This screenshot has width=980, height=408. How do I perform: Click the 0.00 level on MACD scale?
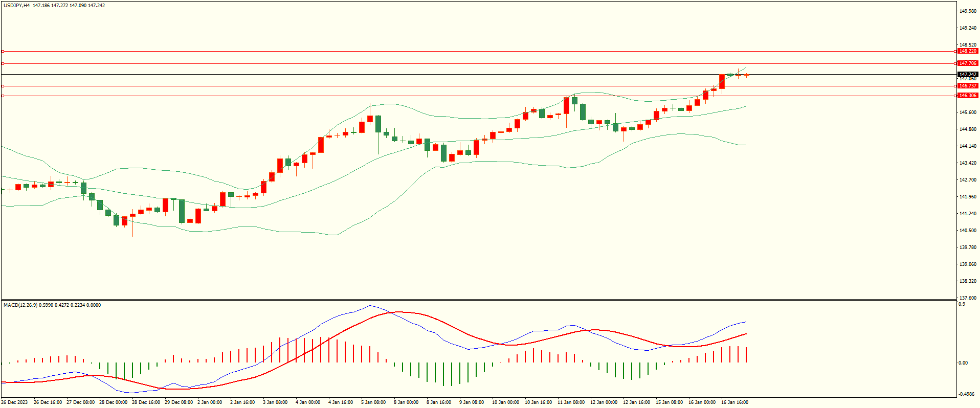pyautogui.click(x=963, y=363)
